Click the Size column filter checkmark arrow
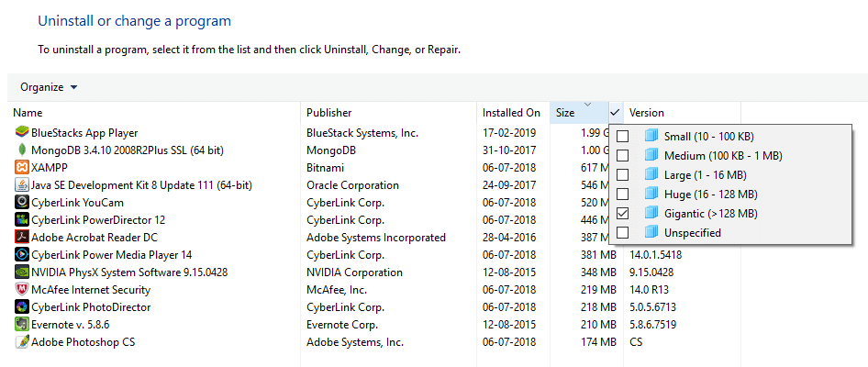Viewport: 868px width, 367px height. point(615,113)
